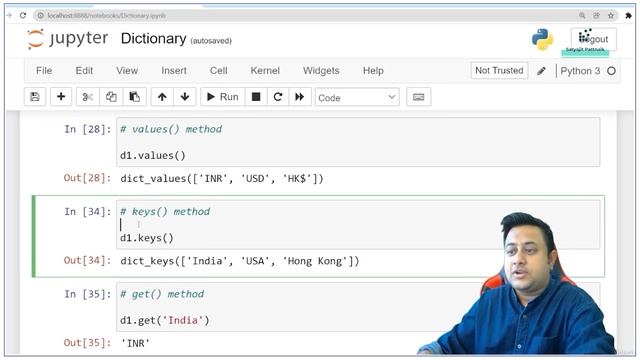The height and width of the screenshot is (360, 640).
Task: Click the Not Trusted button
Action: click(x=499, y=71)
